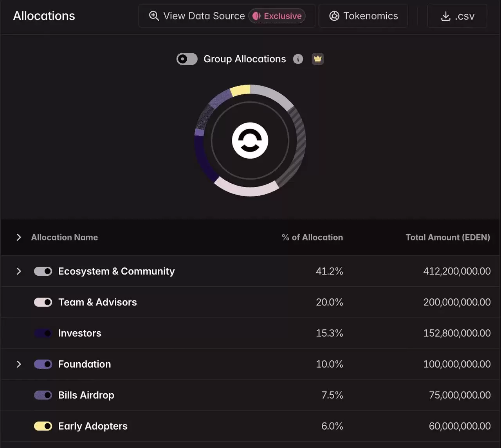Expand the Ecosystem & Community row chevron
The image size is (501, 448).
pyautogui.click(x=18, y=271)
